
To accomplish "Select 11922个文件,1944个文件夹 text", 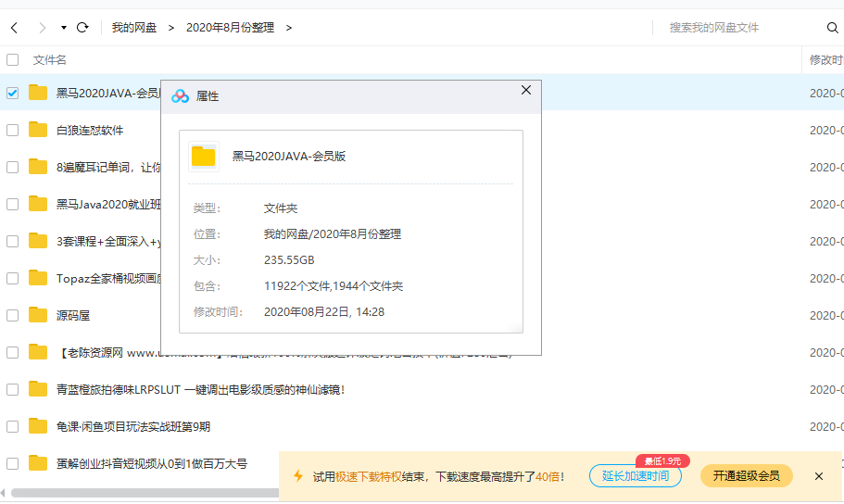I will pos(334,286).
